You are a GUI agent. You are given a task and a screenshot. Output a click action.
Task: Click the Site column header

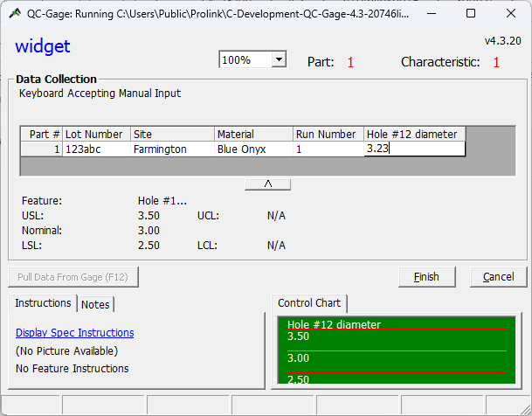[x=172, y=134]
